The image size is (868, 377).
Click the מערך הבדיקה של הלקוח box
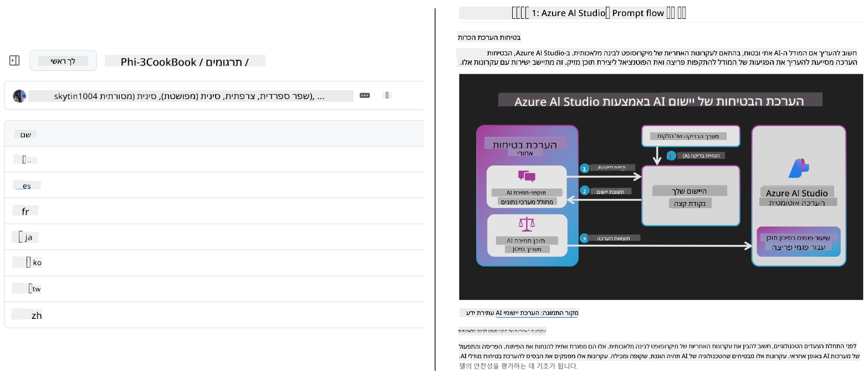pyautogui.click(x=691, y=136)
